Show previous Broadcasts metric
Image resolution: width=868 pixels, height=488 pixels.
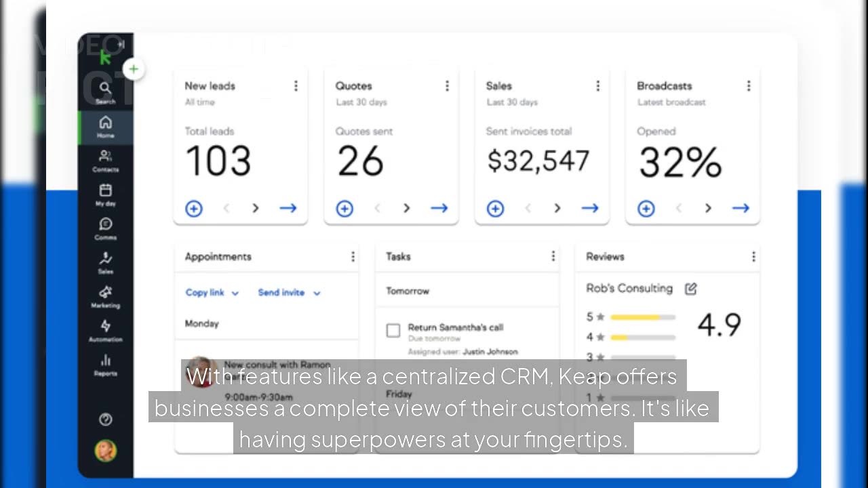(x=679, y=208)
